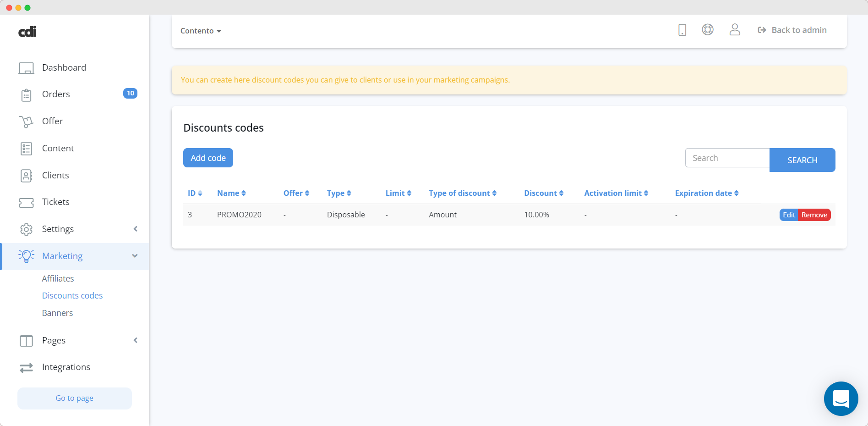Image resolution: width=868 pixels, height=426 pixels.
Task: Click the Marketing lightbulb icon
Action: point(26,256)
